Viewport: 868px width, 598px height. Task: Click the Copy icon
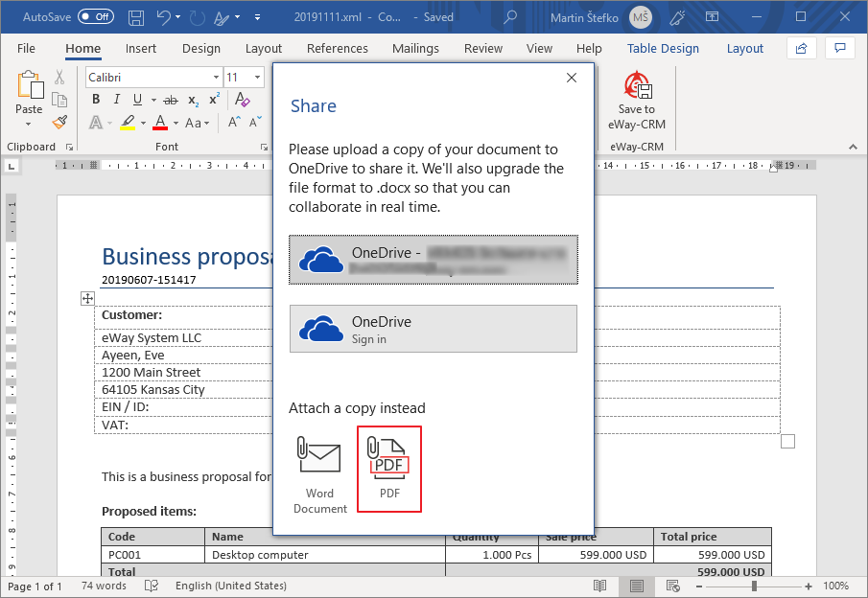point(59,100)
